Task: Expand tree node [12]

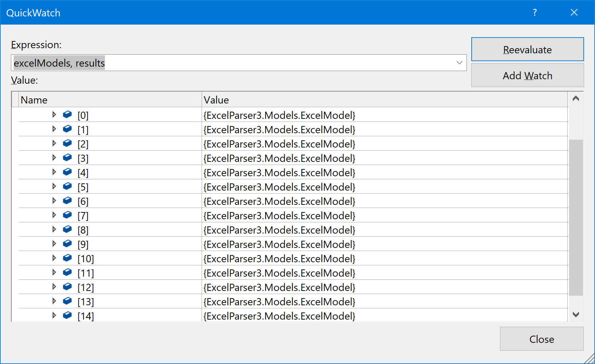Action: point(54,286)
